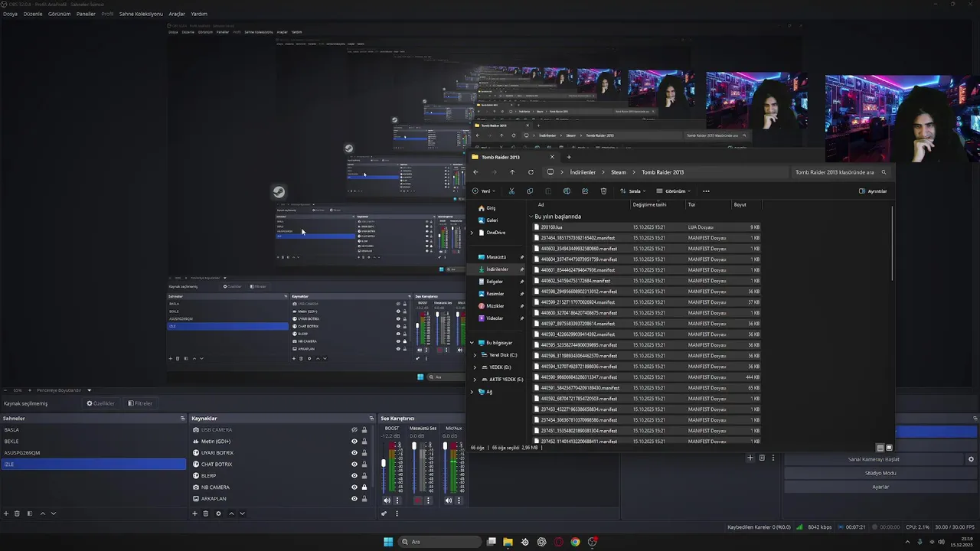This screenshot has width=980, height=551.
Task: Open Düzenle menu in OBS
Action: point(33,14)
